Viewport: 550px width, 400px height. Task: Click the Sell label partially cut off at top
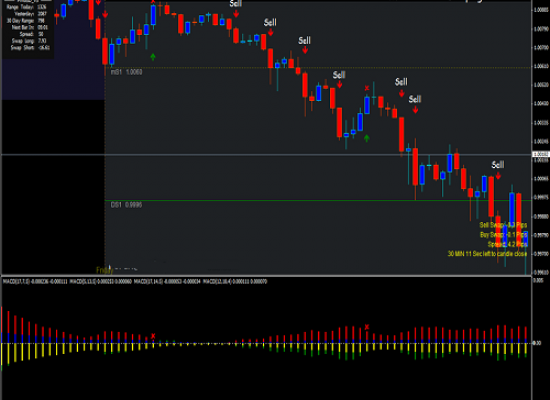(x=236, y=4)
